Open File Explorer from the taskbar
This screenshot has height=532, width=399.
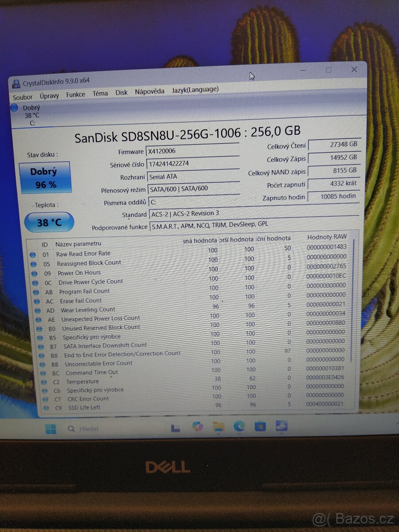[x=219, y=426]
